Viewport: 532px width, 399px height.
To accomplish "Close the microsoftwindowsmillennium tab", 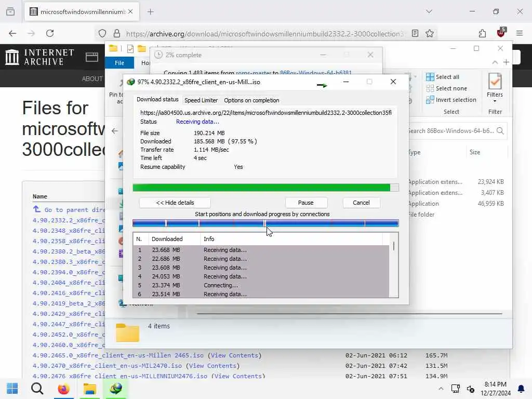I will pyautogui.click(x=130, y=11).
